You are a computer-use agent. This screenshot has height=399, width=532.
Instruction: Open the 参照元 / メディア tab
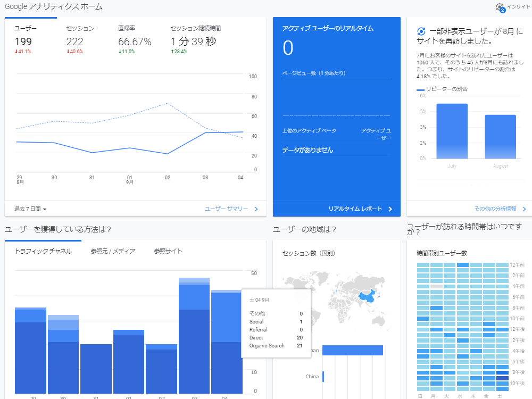click(113, 251)
